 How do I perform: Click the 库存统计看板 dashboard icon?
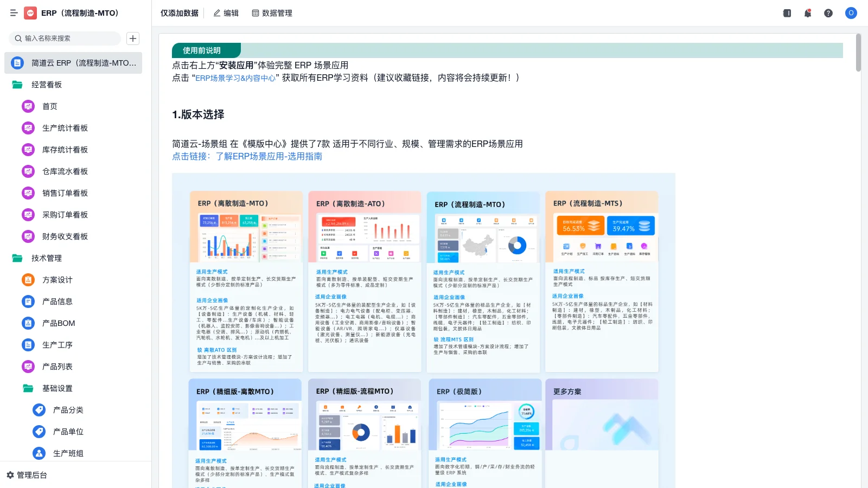(28, 150)
